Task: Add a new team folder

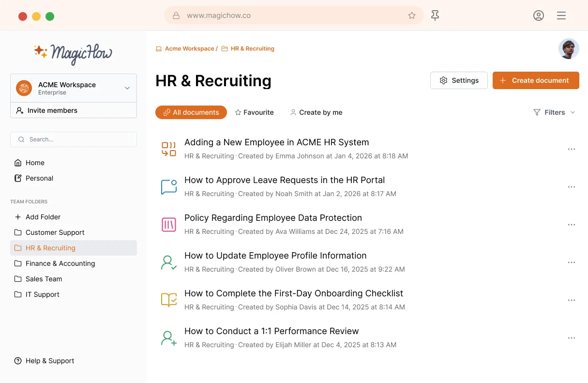Action: coord(43,217)
